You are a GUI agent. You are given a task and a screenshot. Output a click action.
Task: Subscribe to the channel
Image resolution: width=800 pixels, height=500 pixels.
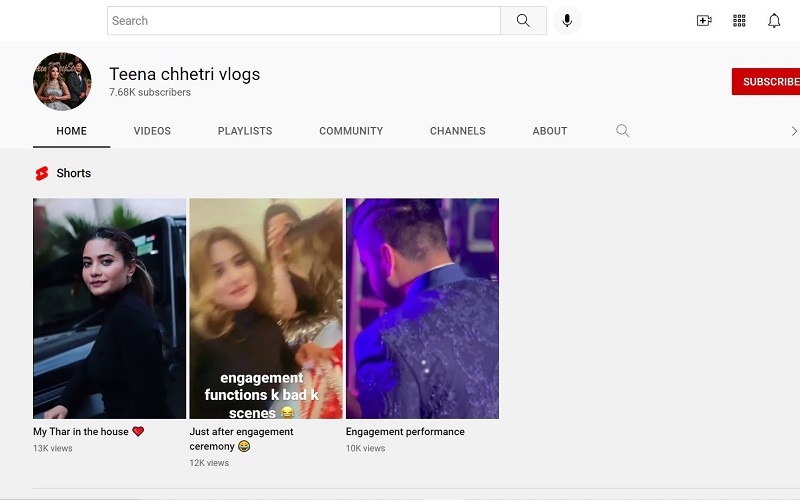coord(766,82)
